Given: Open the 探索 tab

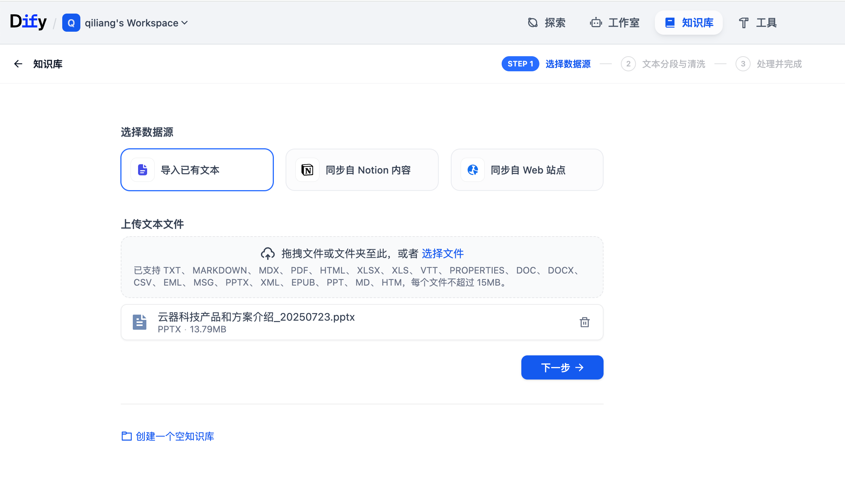Looking at the screenshot, I should coord(546,23).
